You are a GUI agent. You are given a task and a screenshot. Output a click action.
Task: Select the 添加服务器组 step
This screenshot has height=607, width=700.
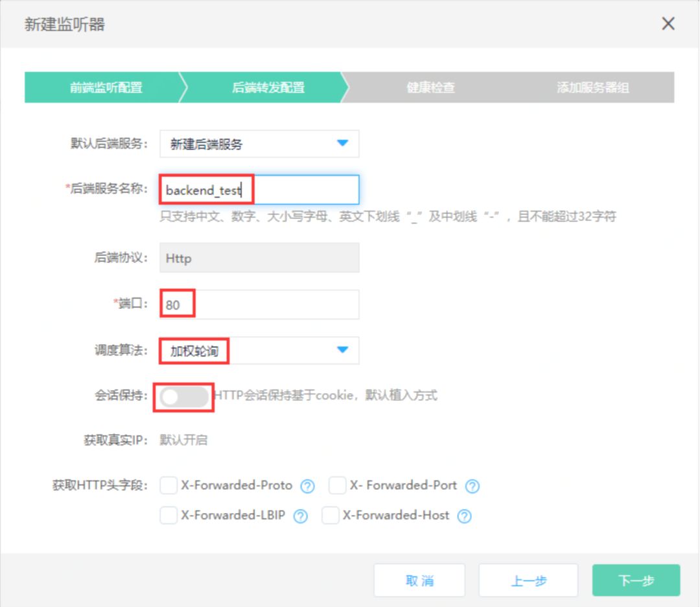tap(592, 87)
